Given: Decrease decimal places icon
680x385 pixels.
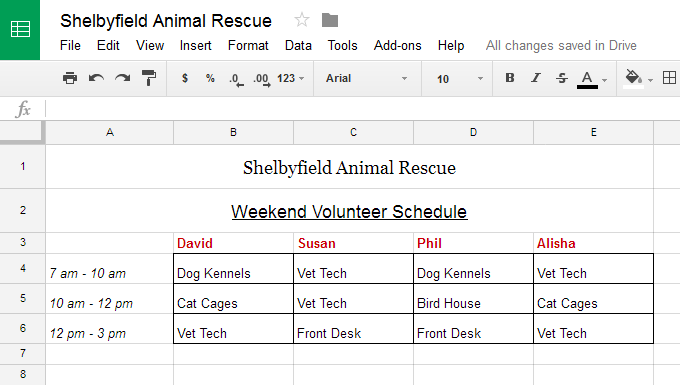Looking at the screenshot, I should point(236,79).
